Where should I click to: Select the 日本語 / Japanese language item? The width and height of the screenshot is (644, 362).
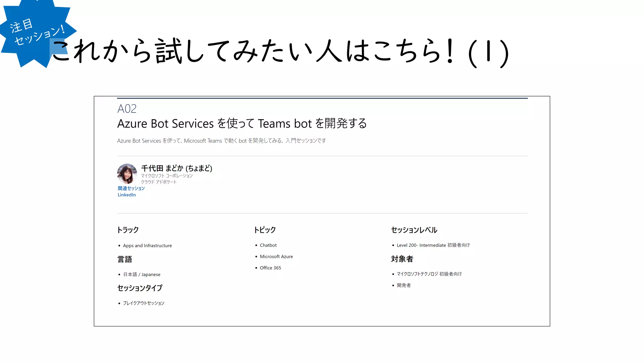[x=142, y=274]
